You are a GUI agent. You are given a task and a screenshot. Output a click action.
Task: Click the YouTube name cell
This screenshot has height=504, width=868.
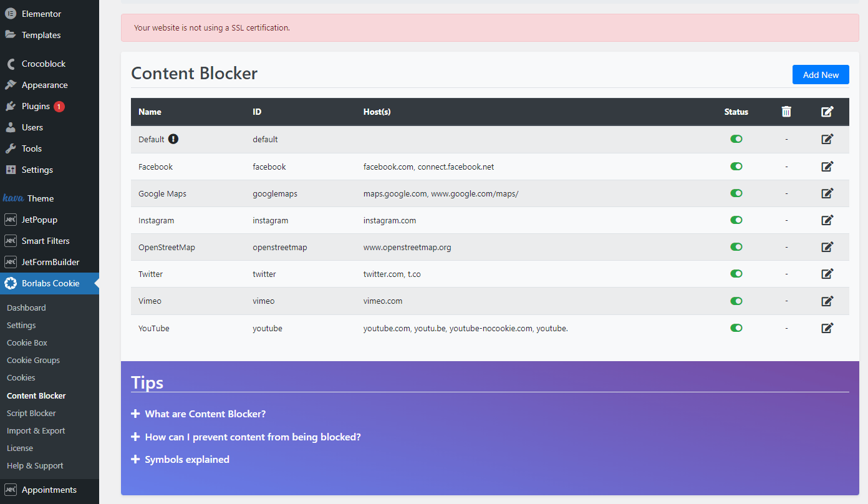tap(154, 328)
